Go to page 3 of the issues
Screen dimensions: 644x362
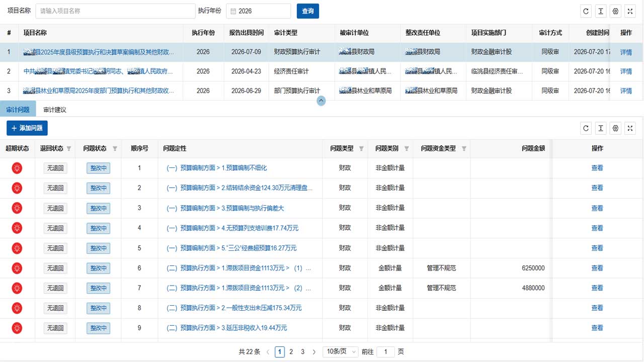click(x=302, y=352)
